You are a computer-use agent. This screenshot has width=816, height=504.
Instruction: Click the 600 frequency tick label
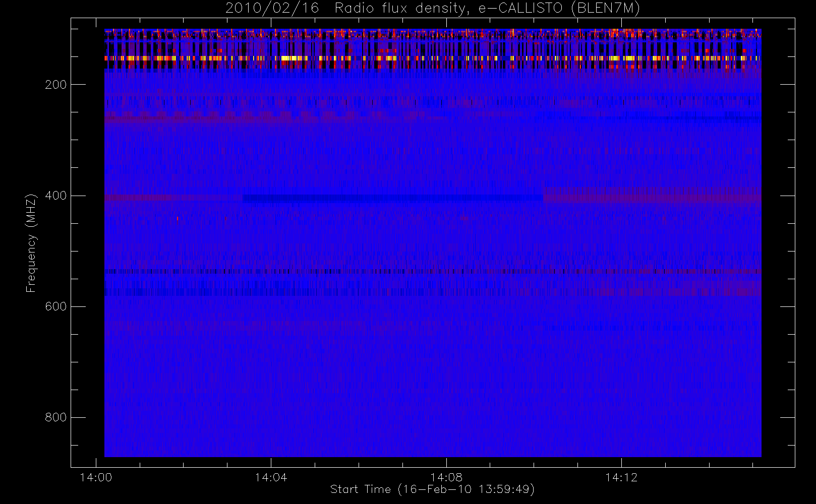(x=55, y=306)
